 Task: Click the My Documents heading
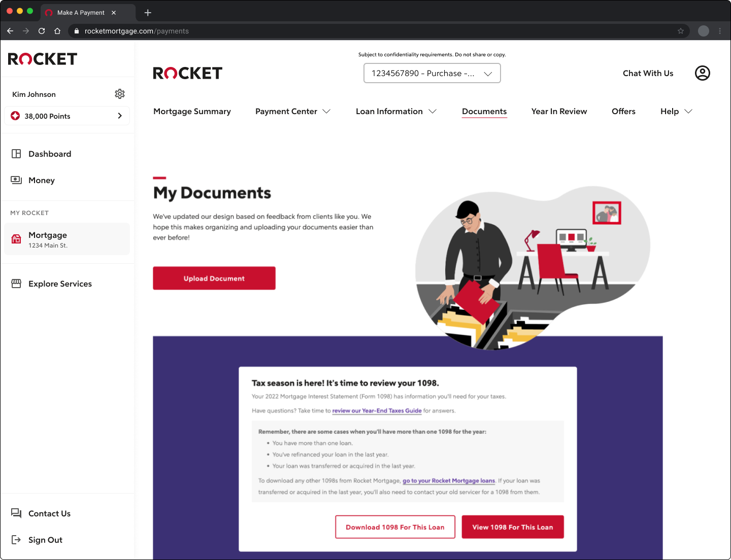coord(212,193)
